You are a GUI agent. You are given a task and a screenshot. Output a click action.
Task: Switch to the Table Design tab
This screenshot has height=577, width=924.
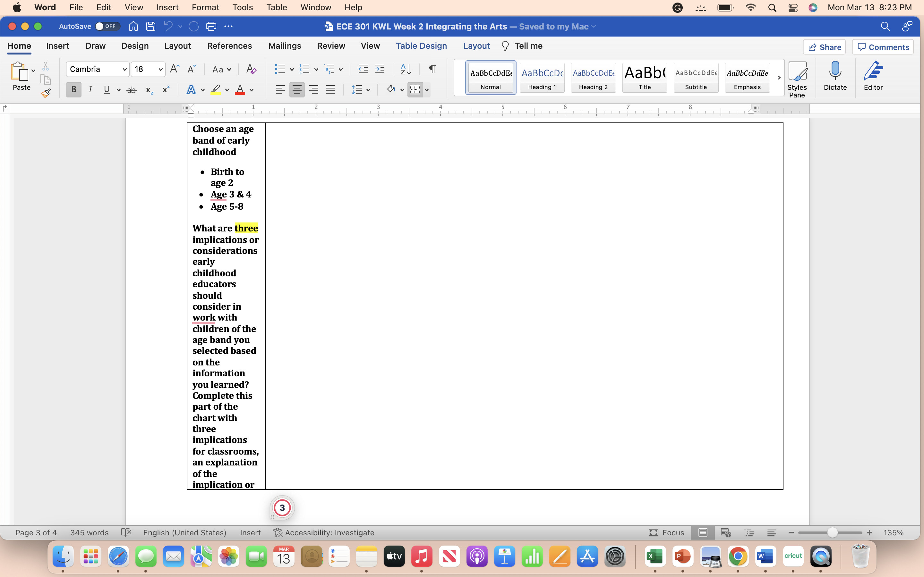point(421,46)
